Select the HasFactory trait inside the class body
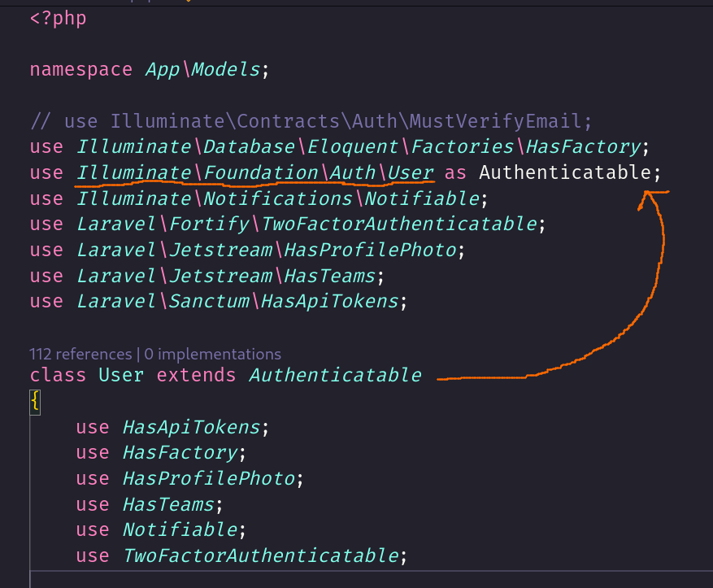 (x=180, y=452)
